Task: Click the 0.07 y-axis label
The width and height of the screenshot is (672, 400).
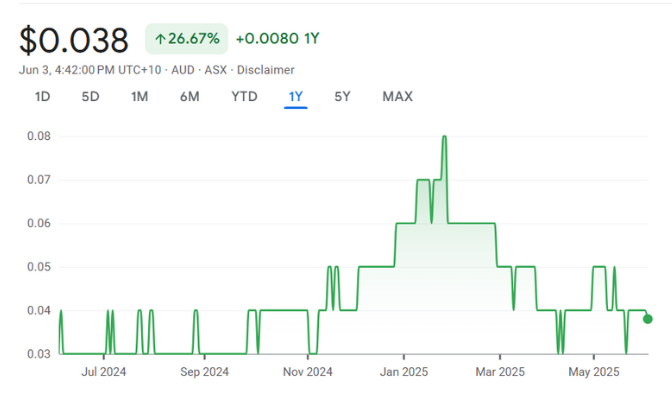Action: click(39, 180)
